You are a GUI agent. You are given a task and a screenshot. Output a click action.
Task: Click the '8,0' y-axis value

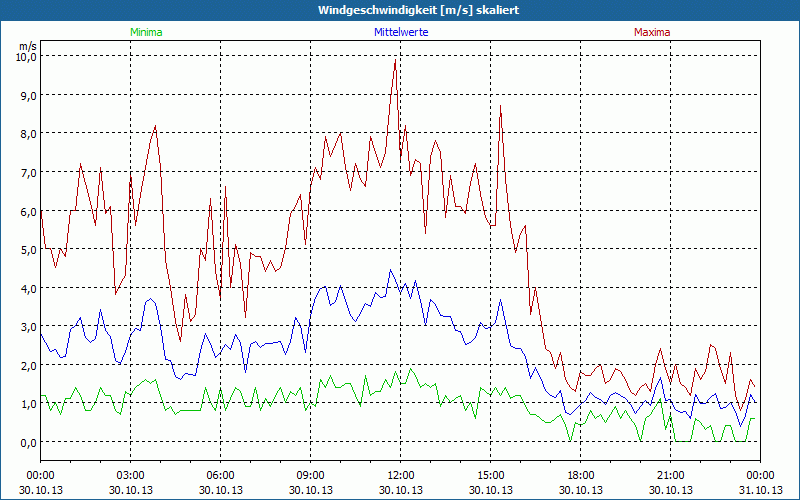click(x=29, y=134)
